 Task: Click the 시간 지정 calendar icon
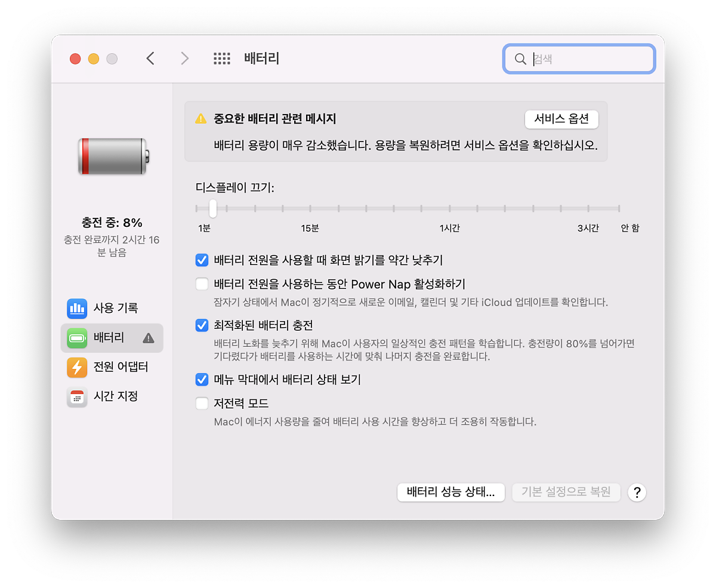pyautogui.click(x=77, y=396)
